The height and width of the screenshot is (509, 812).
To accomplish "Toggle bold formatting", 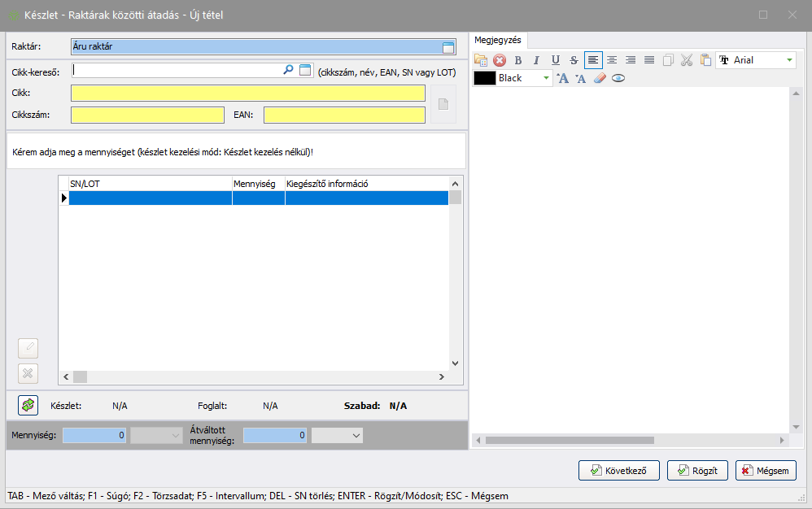I will 518,60.
